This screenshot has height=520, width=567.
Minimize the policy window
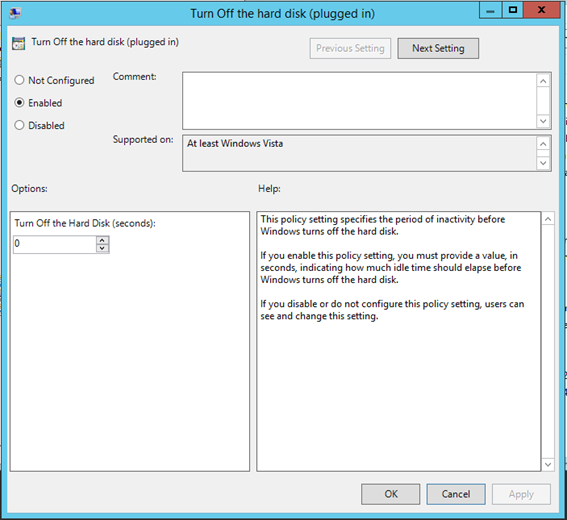490,10
